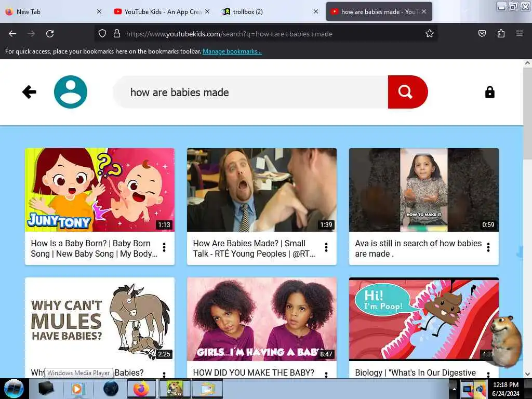Open options menu for Baby Born Song video

pyautogui.click(x=164, y=247)
